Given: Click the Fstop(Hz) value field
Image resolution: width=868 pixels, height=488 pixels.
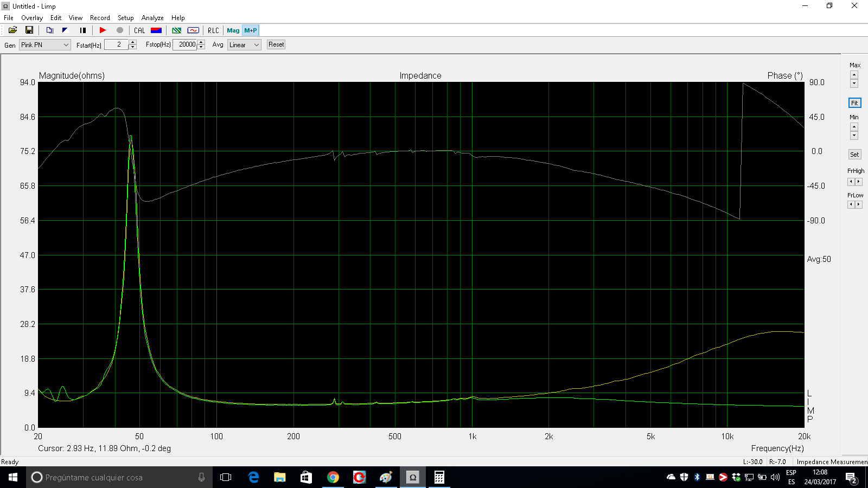Looking at the screenshot, I should click(x=185, y=44).
